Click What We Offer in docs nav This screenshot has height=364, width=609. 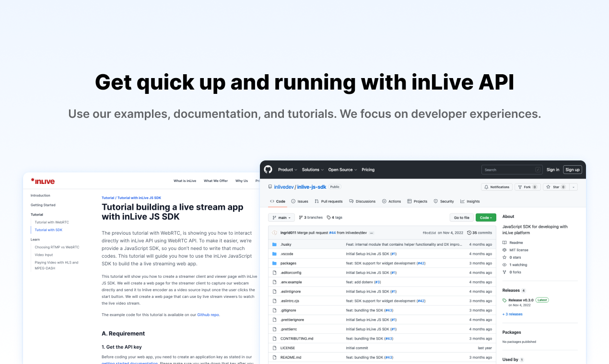[x=216, y=181]
